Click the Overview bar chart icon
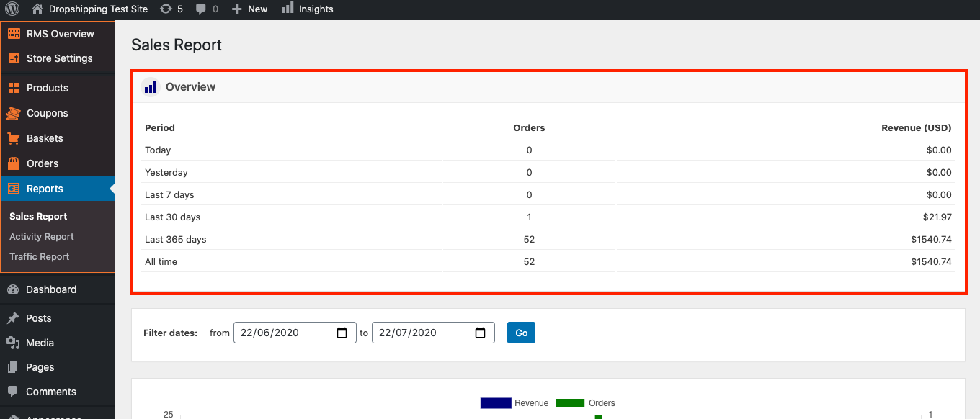The width and height of the screenshot is (980, 419). (150, 86)
